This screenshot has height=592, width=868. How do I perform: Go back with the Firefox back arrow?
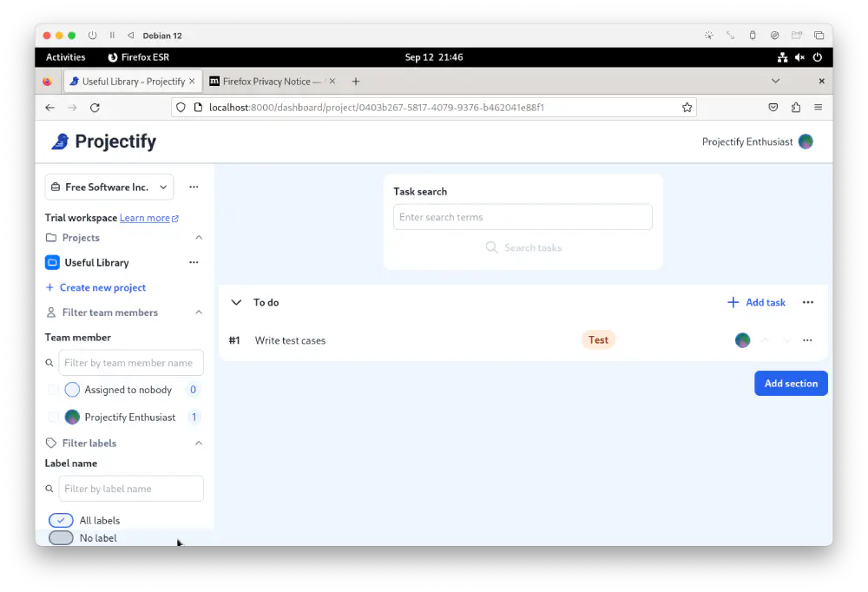coord(49,108)
